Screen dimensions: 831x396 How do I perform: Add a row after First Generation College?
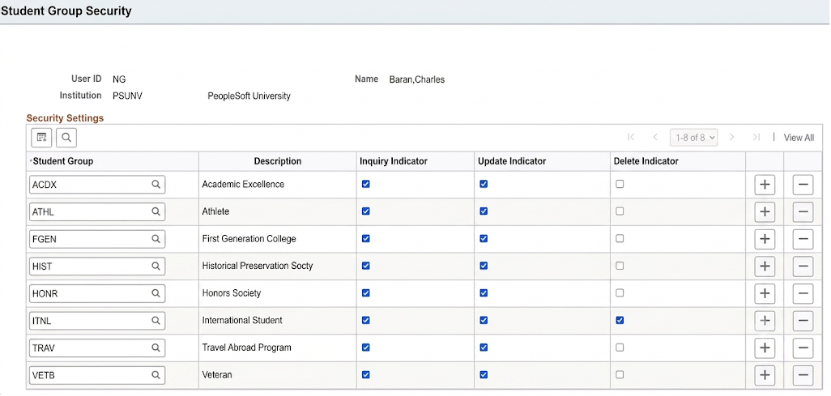coord(764,239)
